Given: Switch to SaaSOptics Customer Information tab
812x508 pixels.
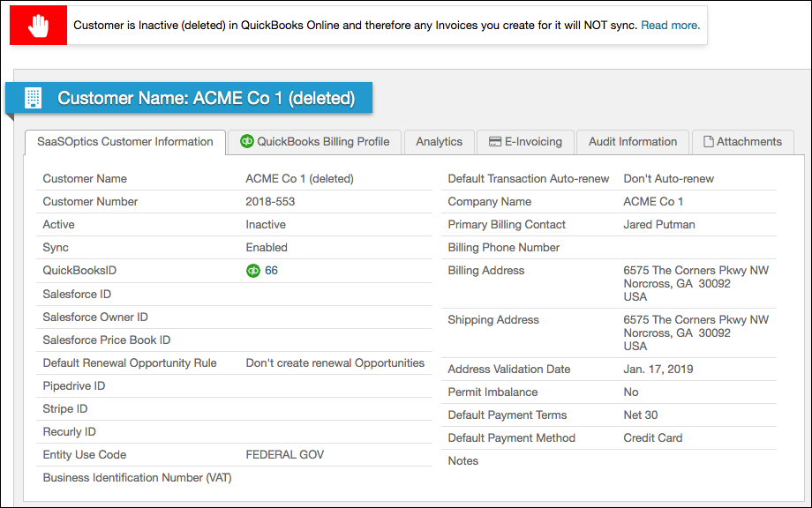Looking at the screenshot, I should tap(124, 142).
